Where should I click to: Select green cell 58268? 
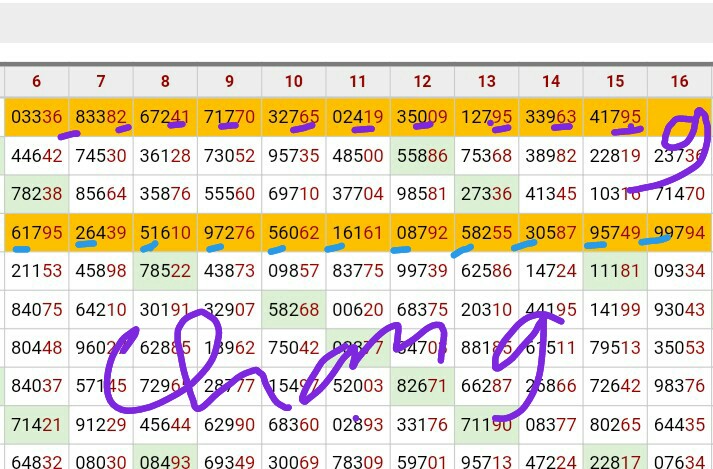point(294,310)
